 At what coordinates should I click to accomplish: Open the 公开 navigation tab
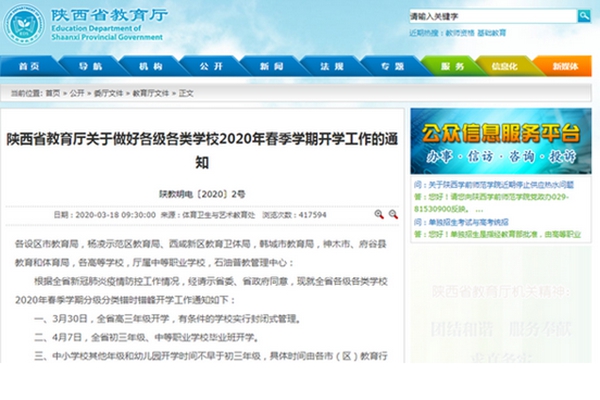pos(211,66)
